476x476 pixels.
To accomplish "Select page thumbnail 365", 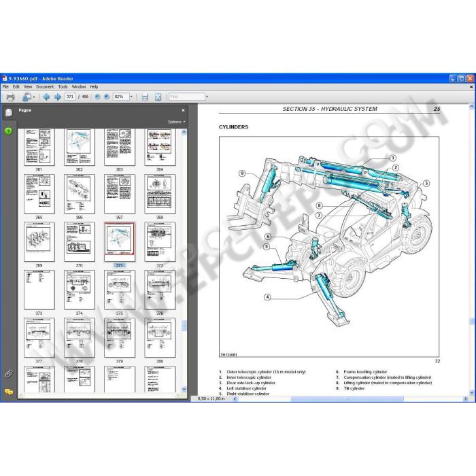I will tap(39, 194).
